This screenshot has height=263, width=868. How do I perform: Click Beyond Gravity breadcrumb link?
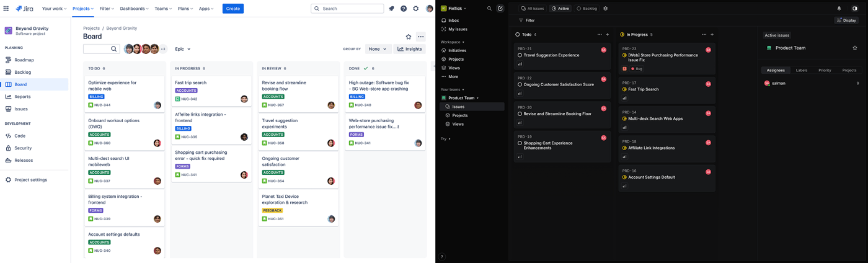(122, 28)
